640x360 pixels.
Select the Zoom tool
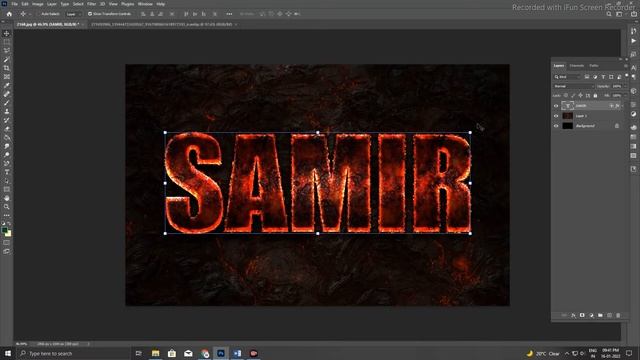pos(7,207)
